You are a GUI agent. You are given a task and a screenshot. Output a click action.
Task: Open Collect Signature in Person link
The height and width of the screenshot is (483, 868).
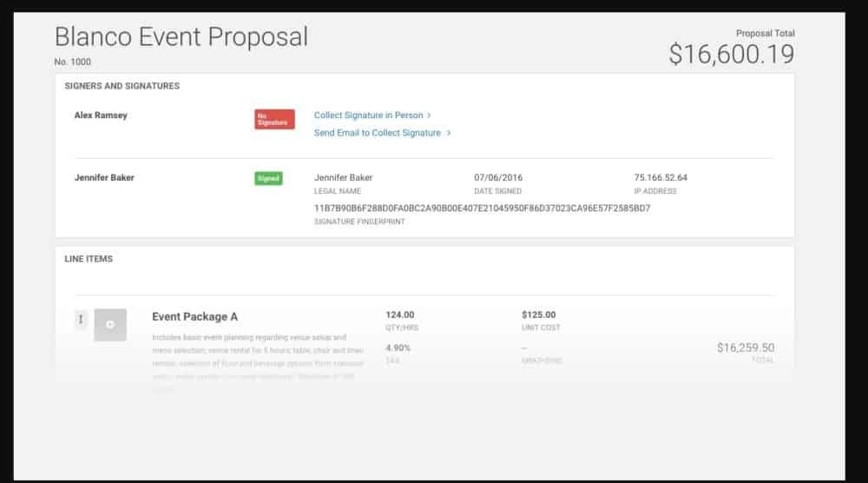coord(368,116)
